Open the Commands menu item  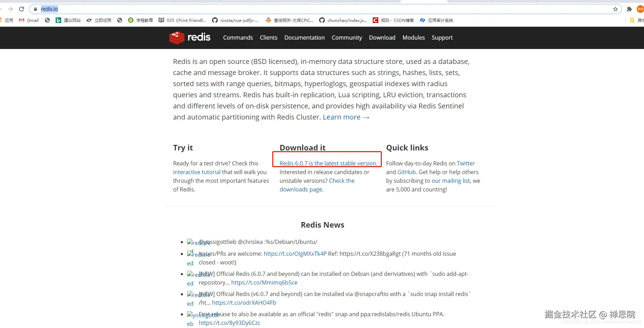click(x=238, y=38)
